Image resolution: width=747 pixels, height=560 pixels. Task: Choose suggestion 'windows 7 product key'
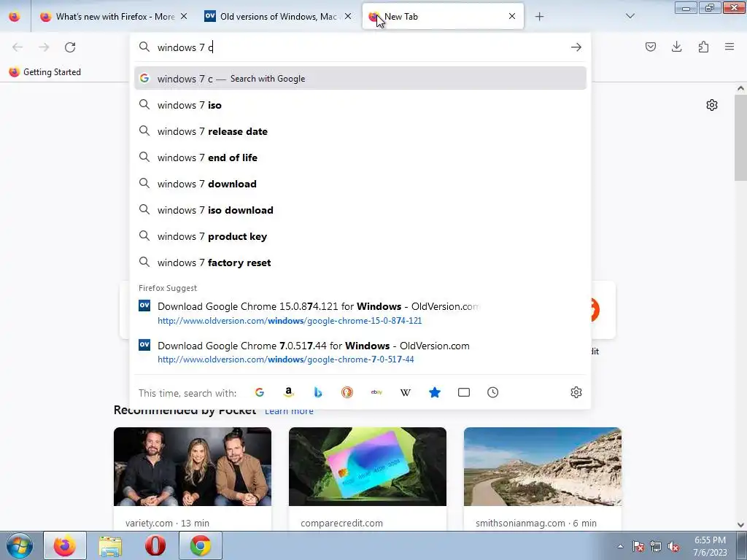360,236
